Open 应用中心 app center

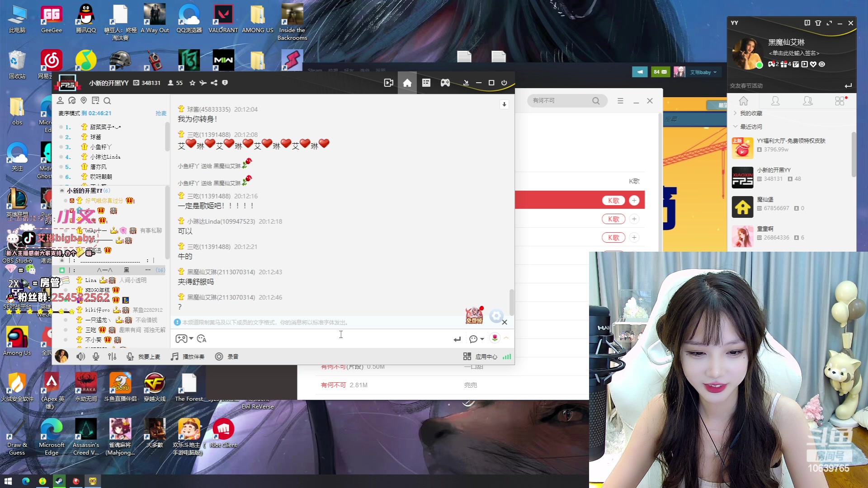480,357
